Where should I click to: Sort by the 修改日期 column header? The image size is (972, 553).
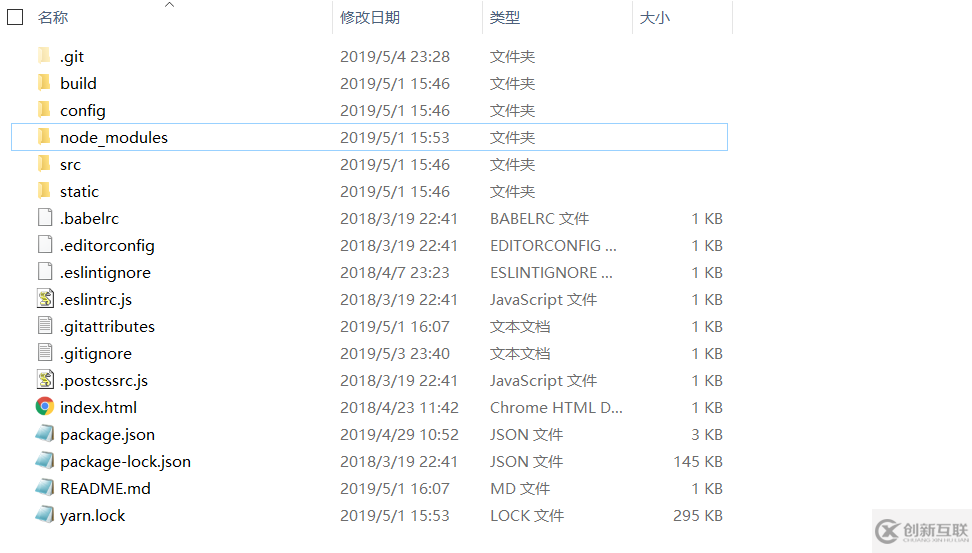[x=370, y=17]
